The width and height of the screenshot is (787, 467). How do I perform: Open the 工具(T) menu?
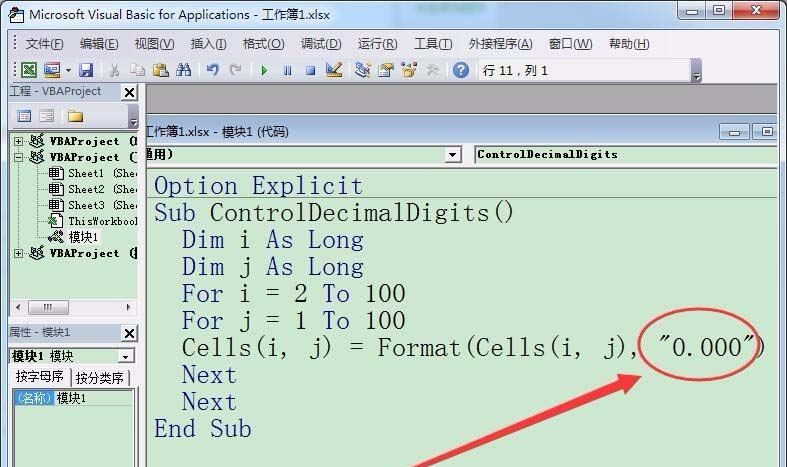coord(433,44)
